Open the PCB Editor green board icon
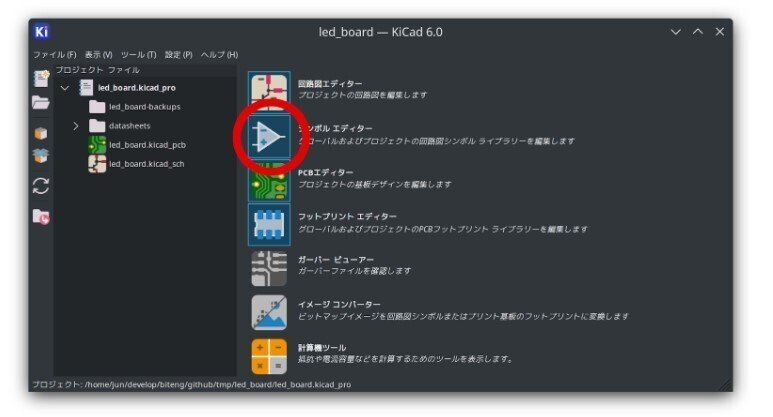Viewport: 773px width, 417px height. (269, 181)
